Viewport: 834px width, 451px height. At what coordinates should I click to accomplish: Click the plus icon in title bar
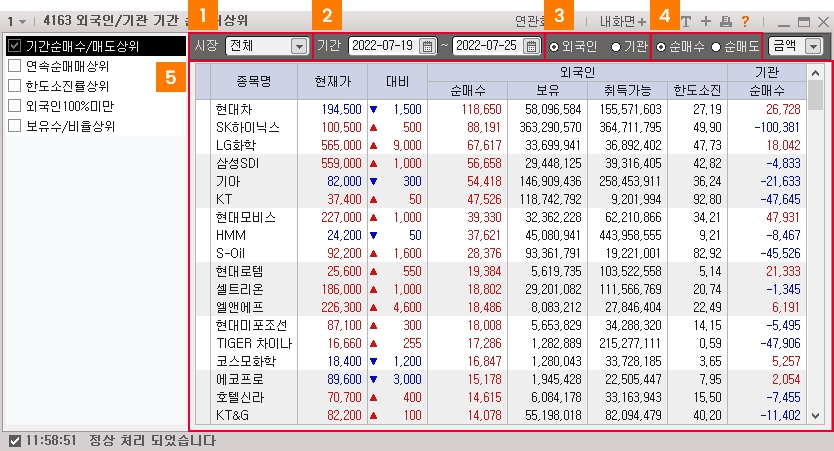point(706,21)
